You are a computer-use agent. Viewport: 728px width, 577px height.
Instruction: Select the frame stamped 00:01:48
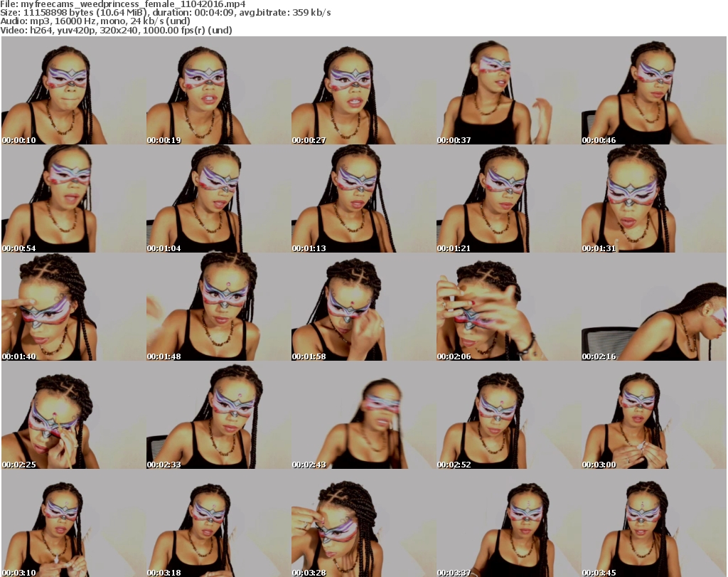point(219,307)
